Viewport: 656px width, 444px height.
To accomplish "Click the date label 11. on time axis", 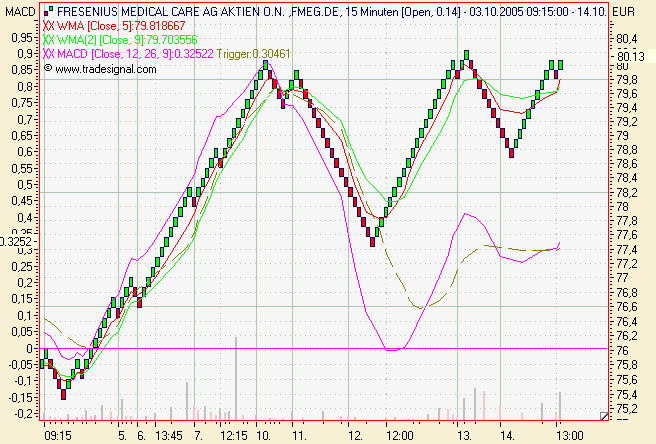I will [299, 436].
